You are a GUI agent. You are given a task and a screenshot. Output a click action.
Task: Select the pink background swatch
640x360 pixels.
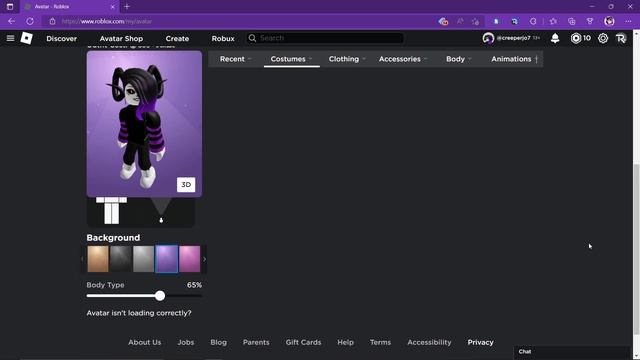[190, 259]
